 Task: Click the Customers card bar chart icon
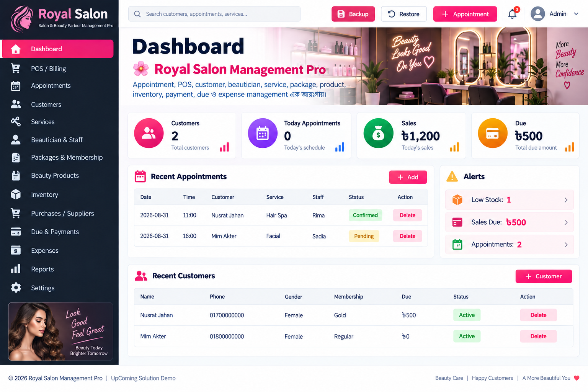pyautogui.click(x=224, y=147)
